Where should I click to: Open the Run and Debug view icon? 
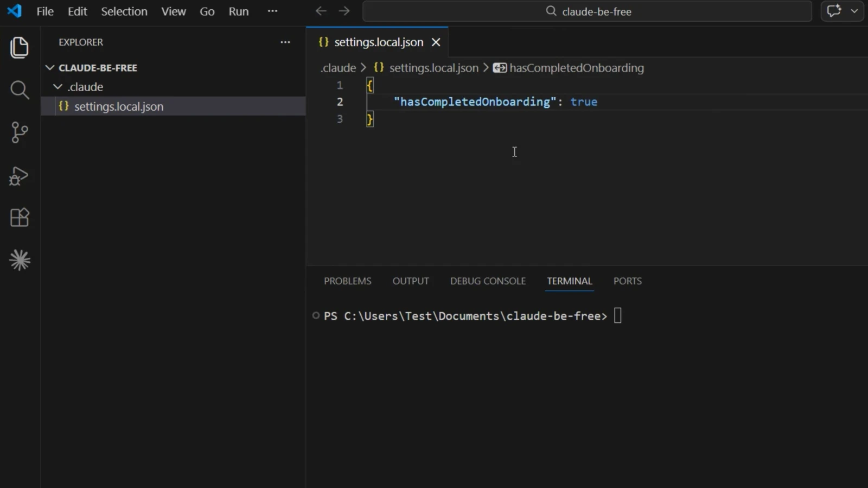click(19, 175)
